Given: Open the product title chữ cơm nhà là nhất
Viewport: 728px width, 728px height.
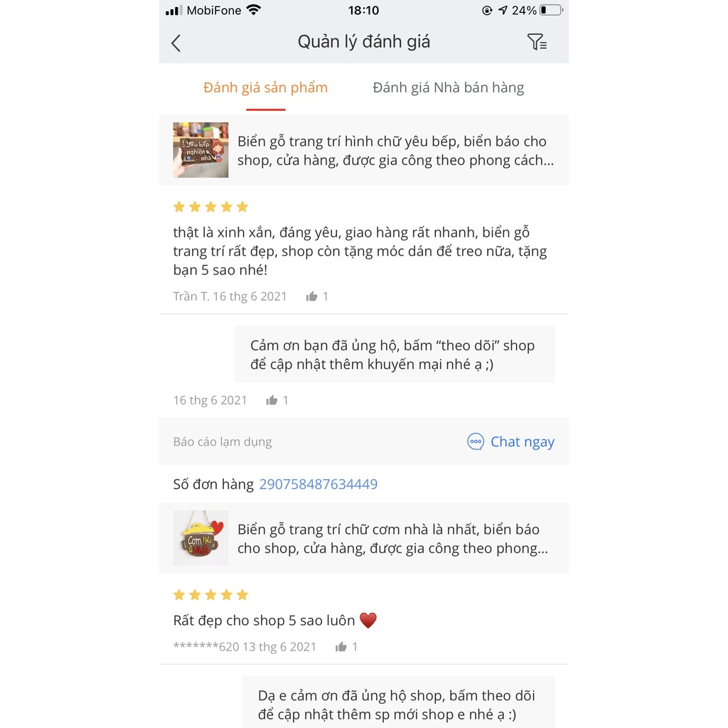Looking at the screenshot, I should point(392,539).
